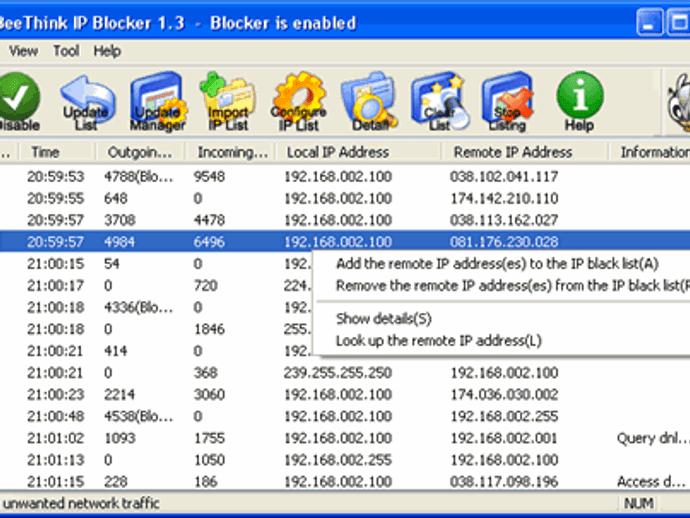Open the green Help info icon

pos(580,102)
